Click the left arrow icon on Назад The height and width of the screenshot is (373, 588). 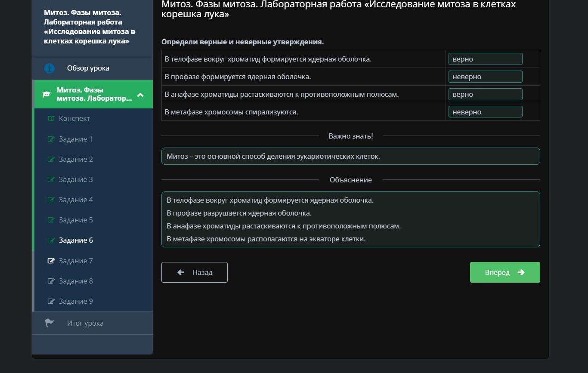point(181,272)
